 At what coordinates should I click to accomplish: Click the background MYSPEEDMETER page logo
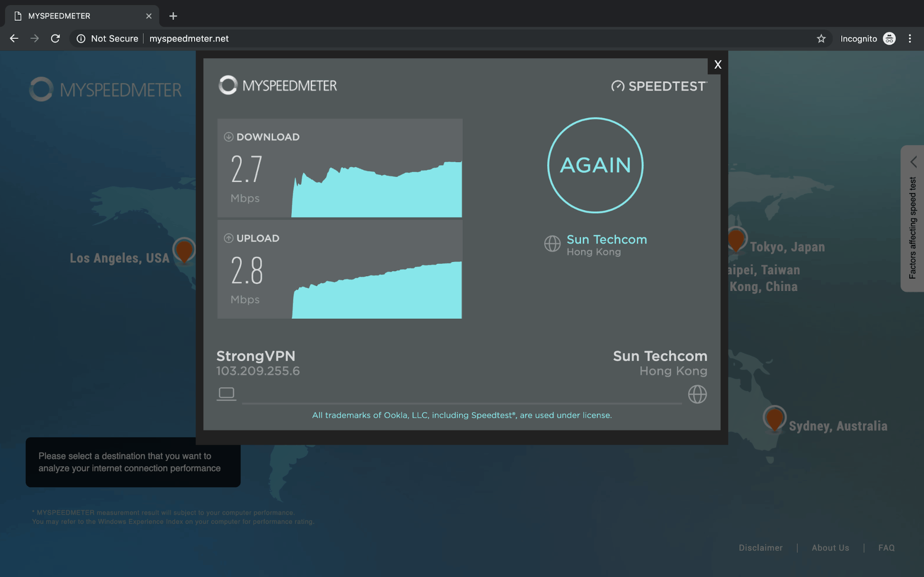coord(105,89)
